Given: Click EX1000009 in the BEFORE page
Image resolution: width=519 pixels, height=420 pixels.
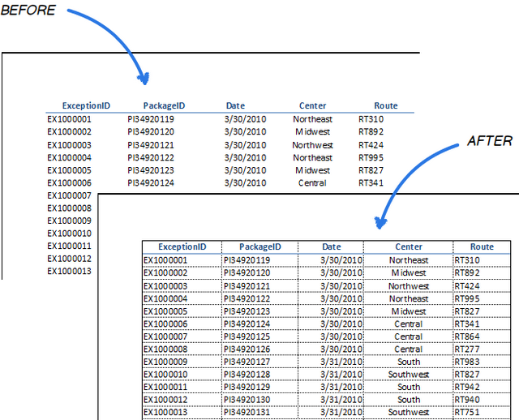Looking at the screenshot, I should point(69,221).
